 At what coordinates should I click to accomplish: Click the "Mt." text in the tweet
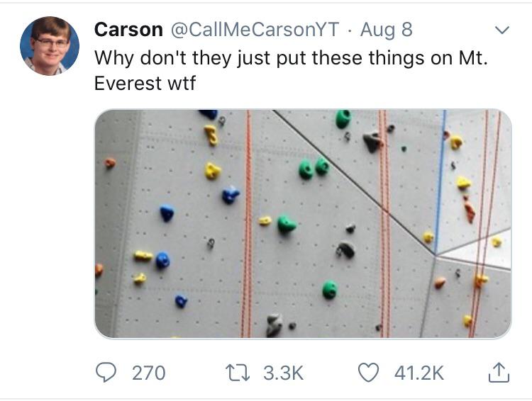(472, 57)
